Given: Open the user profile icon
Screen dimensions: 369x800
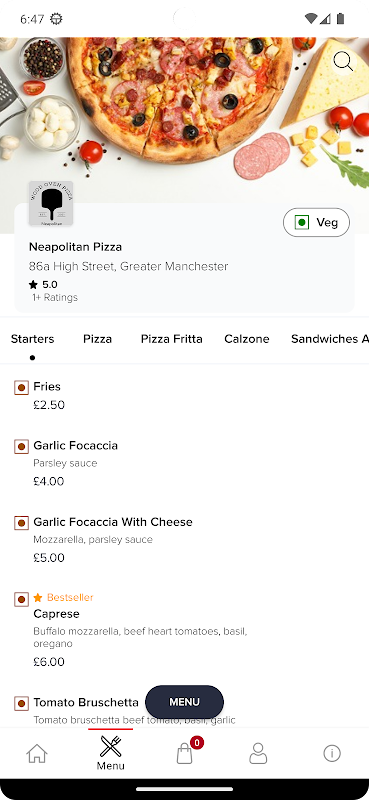Looking at the screenshot, I should [258, 753].
